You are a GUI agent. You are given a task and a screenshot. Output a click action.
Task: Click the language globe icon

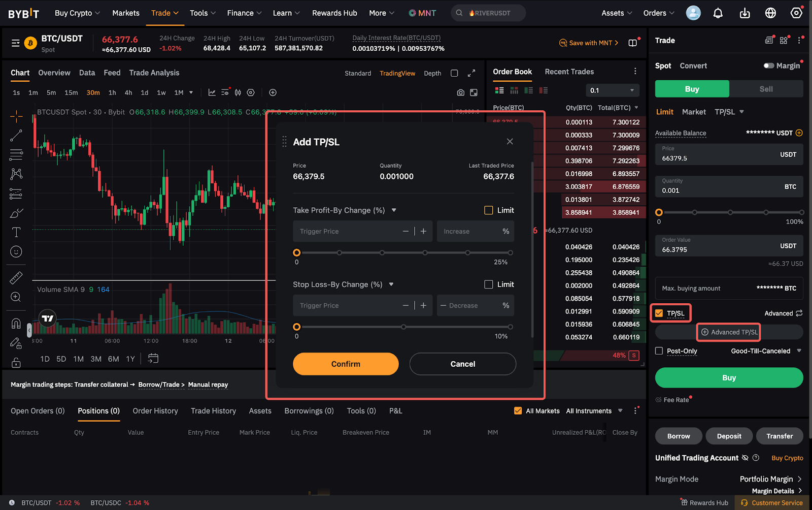click(770, 13)
